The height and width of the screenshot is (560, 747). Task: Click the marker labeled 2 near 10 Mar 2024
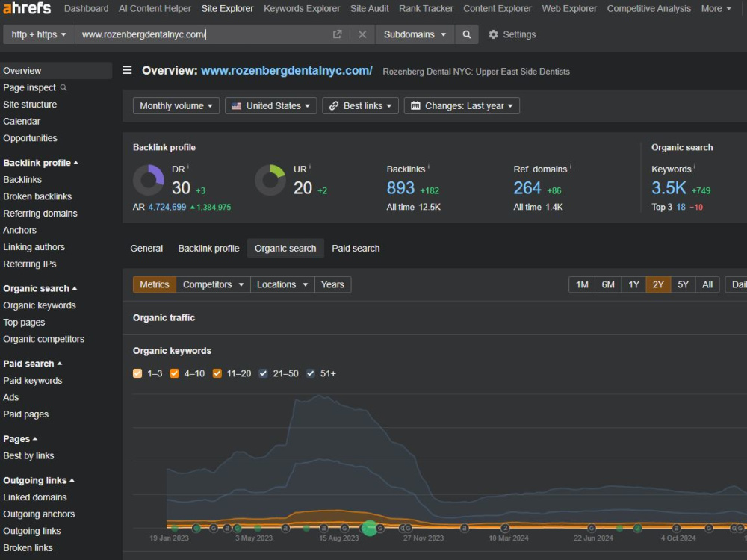pyautogui.click(x=506, y=528)
